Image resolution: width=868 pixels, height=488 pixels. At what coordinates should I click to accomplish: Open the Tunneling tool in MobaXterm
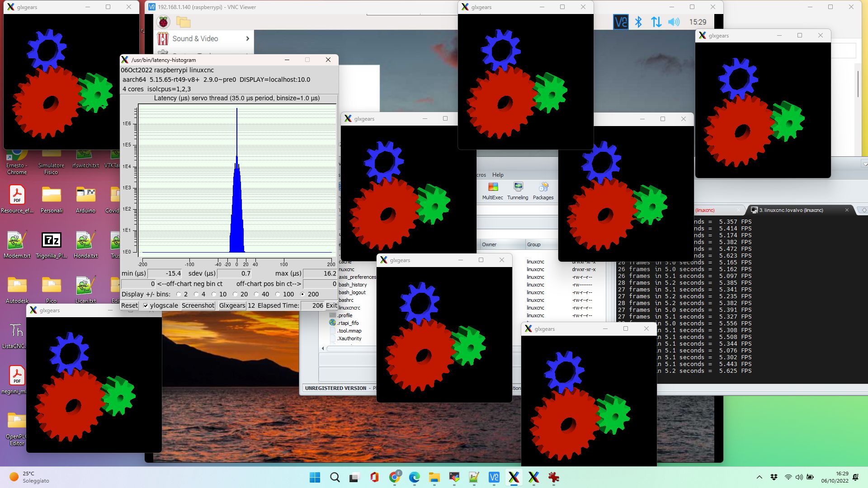point(518,191)
